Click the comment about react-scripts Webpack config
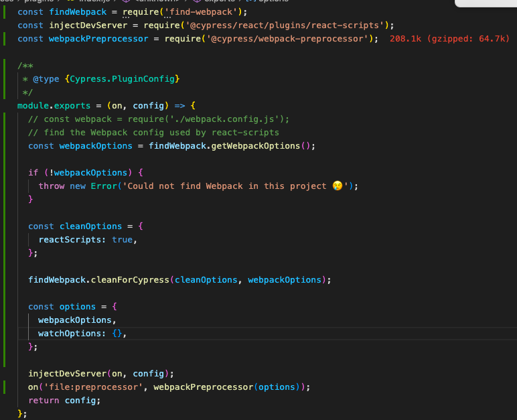The width and height of the screenshot is (517, 420). pos(153,133)
